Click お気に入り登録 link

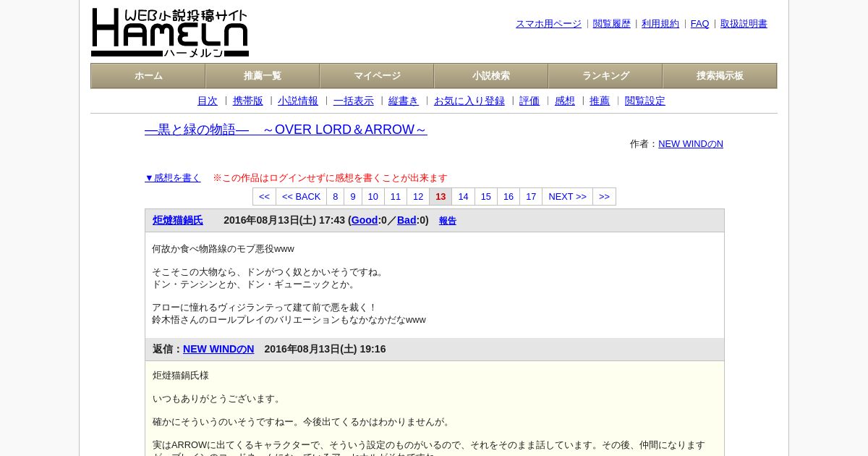(x=469, y=101)
